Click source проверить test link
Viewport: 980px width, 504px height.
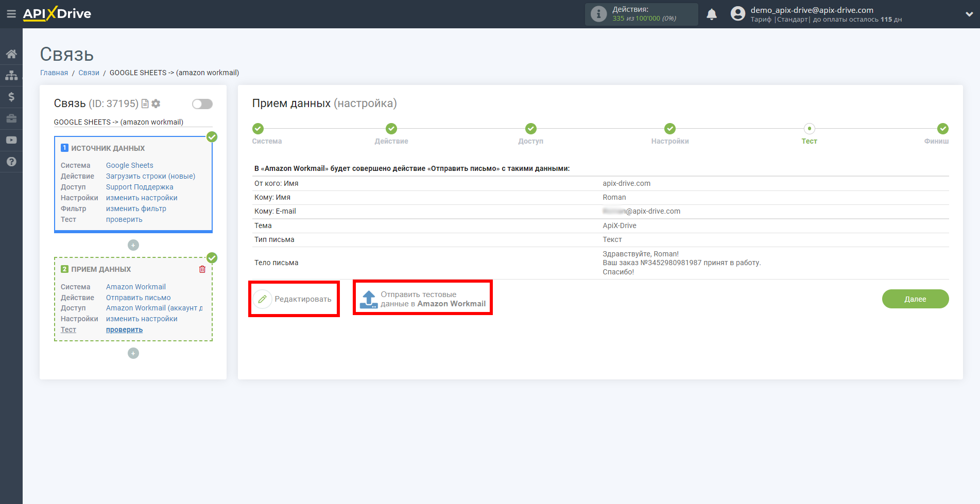pyautogui.click(x=124, y=219)
